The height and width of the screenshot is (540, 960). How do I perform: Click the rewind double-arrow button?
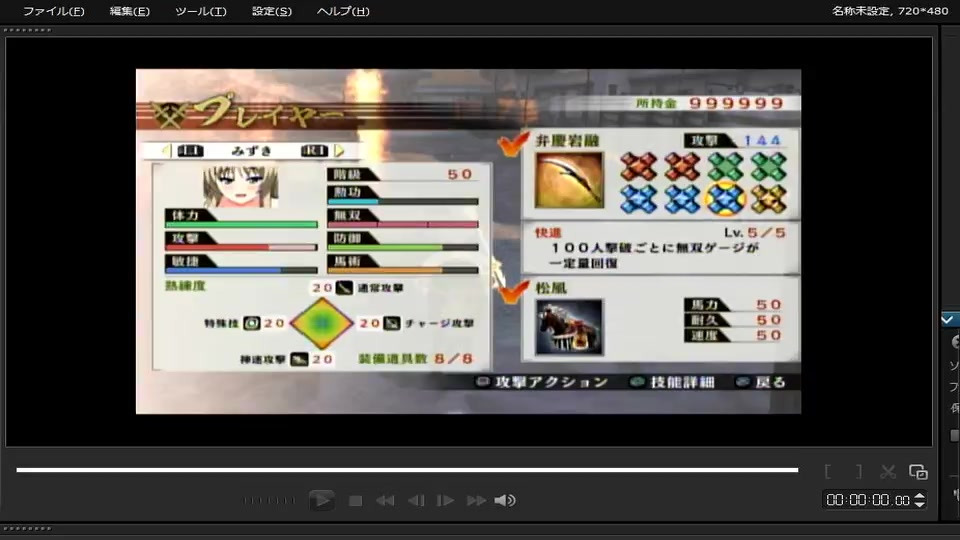click(x=385, y=501)
